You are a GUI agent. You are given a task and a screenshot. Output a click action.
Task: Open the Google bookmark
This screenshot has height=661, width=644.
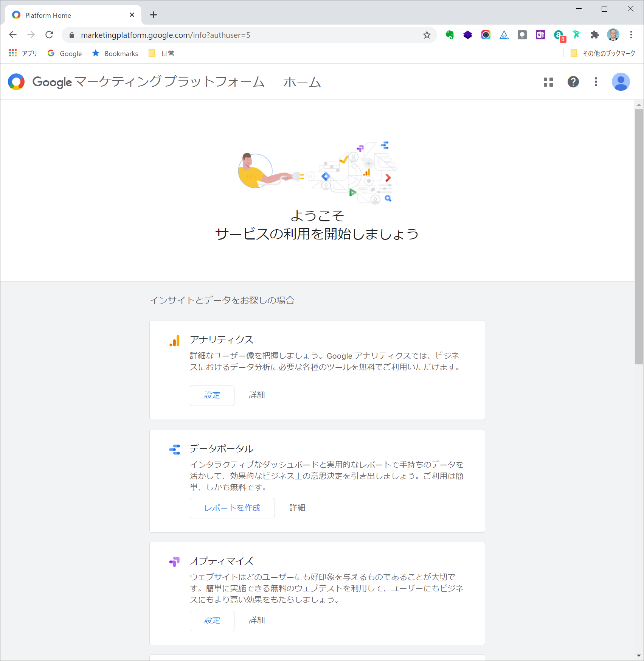tap(65, 53)
